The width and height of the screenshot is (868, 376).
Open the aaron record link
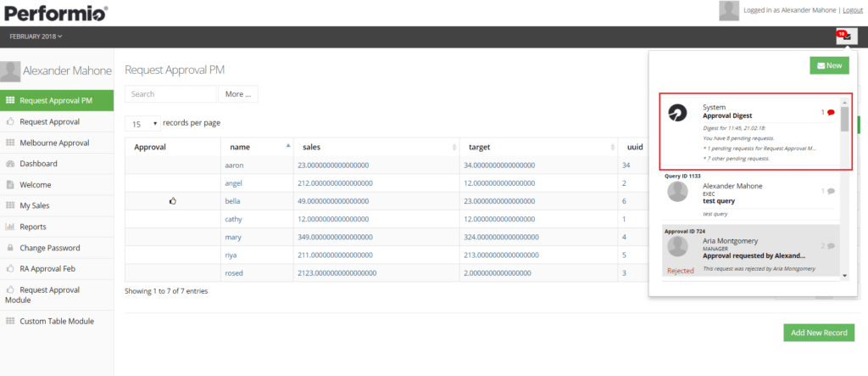pos(234,166)
